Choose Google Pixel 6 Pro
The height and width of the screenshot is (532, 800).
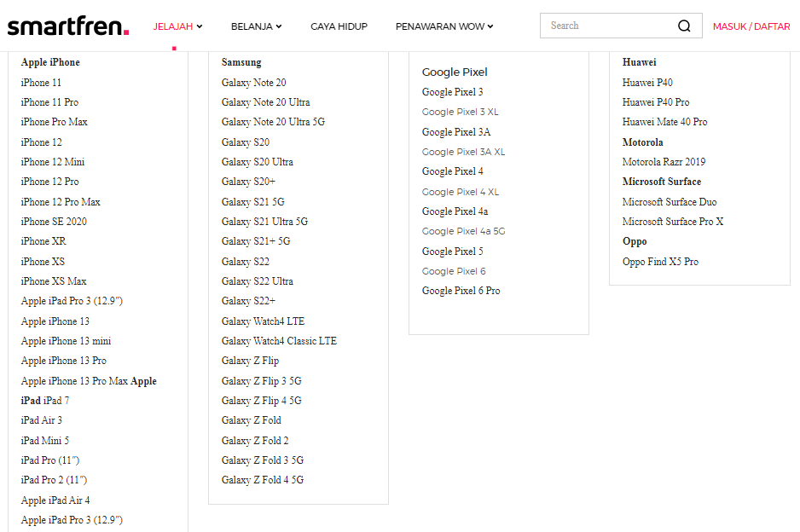point(461,291)
